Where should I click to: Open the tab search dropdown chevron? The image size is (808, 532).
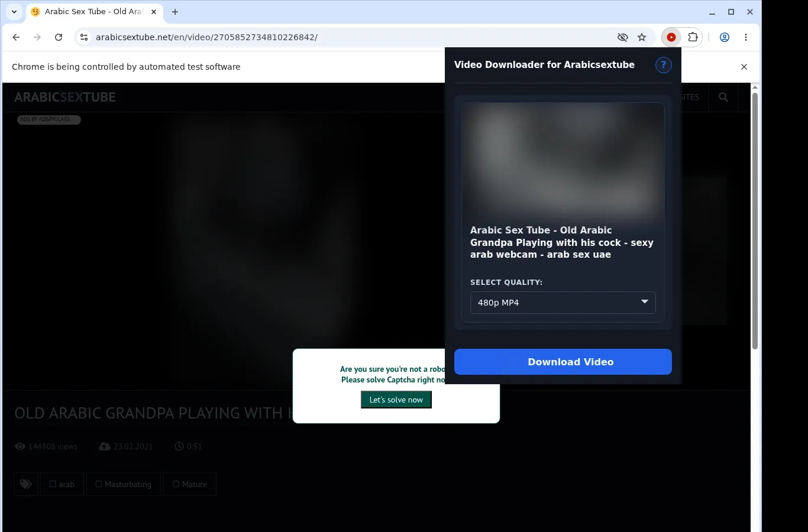click(x=14, y=12)
